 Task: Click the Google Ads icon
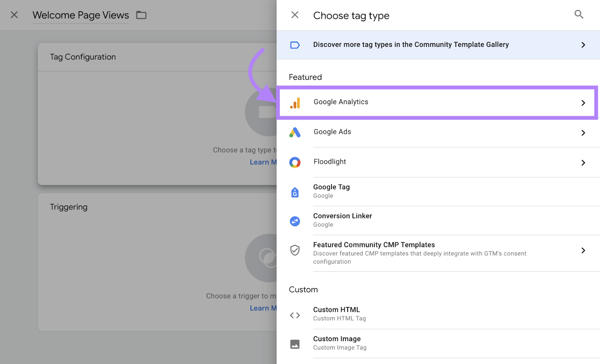pyautogui.click(x=295, y=132)
